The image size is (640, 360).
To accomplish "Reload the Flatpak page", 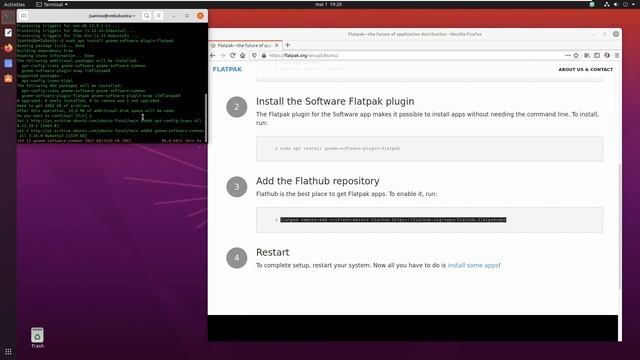I will (x=233, y=56).
